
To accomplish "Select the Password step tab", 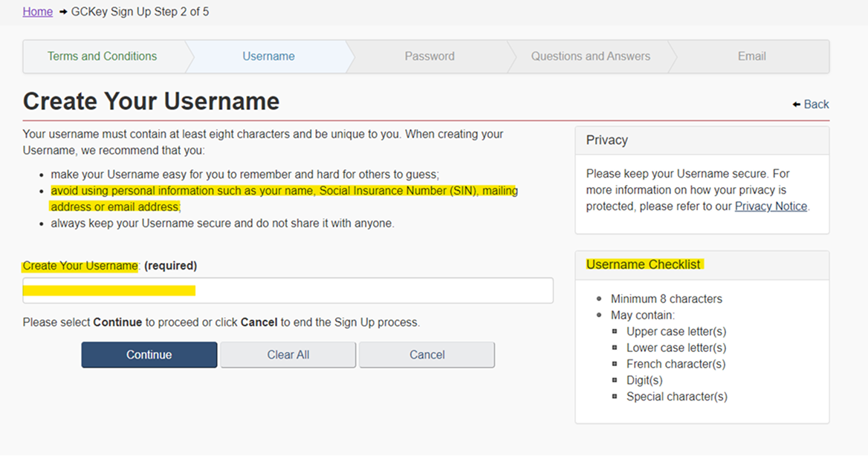I will (x=430, y=56).
